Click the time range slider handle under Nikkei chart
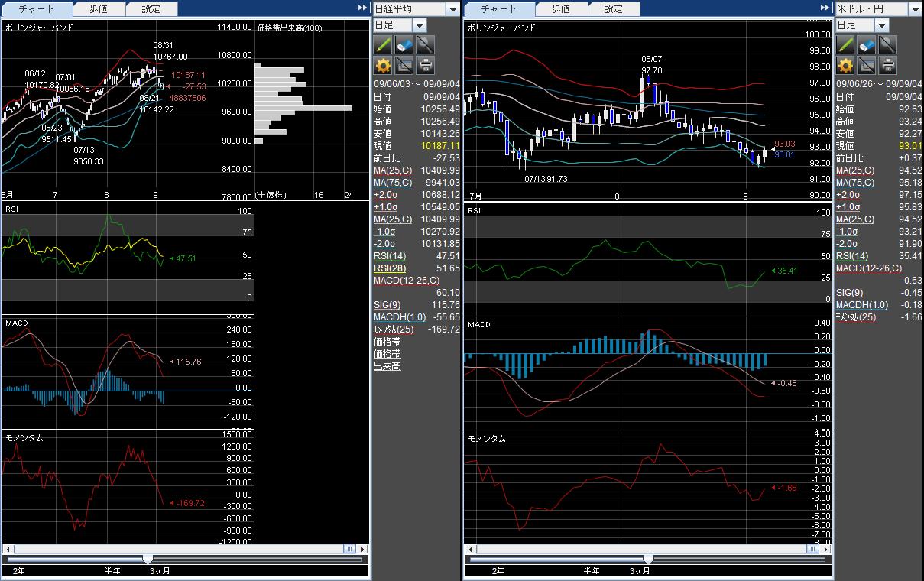The image size is (924, 581). pos(148,560)
